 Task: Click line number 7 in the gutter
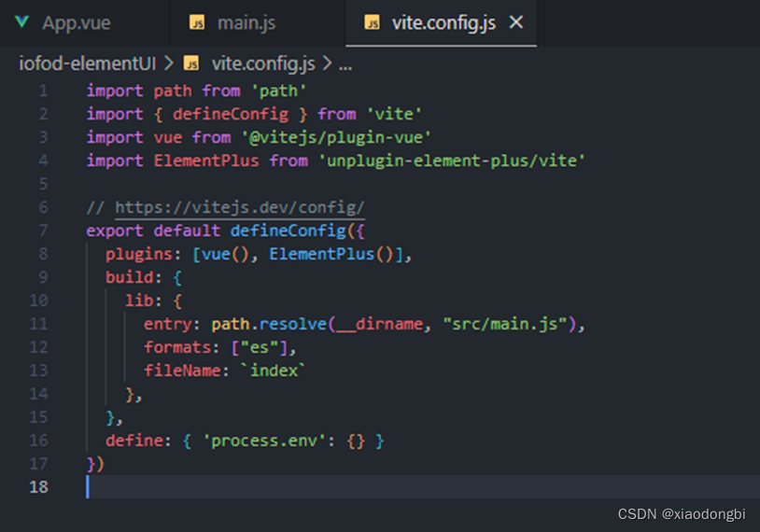tap(43, 231)
